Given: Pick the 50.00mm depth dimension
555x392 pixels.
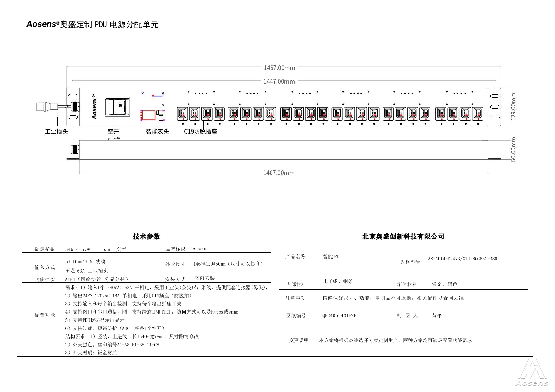Looking at the screenshot, I should tap(513, 150).
